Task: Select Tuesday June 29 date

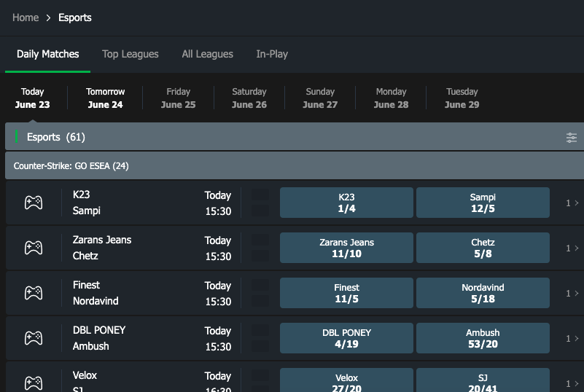Action: (x=462, y=98)
